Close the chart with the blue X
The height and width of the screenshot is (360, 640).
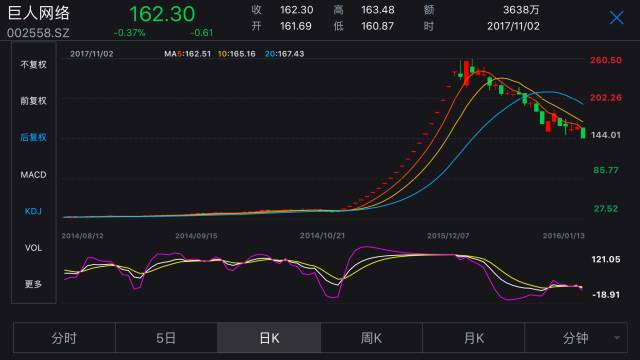(616, 18)
